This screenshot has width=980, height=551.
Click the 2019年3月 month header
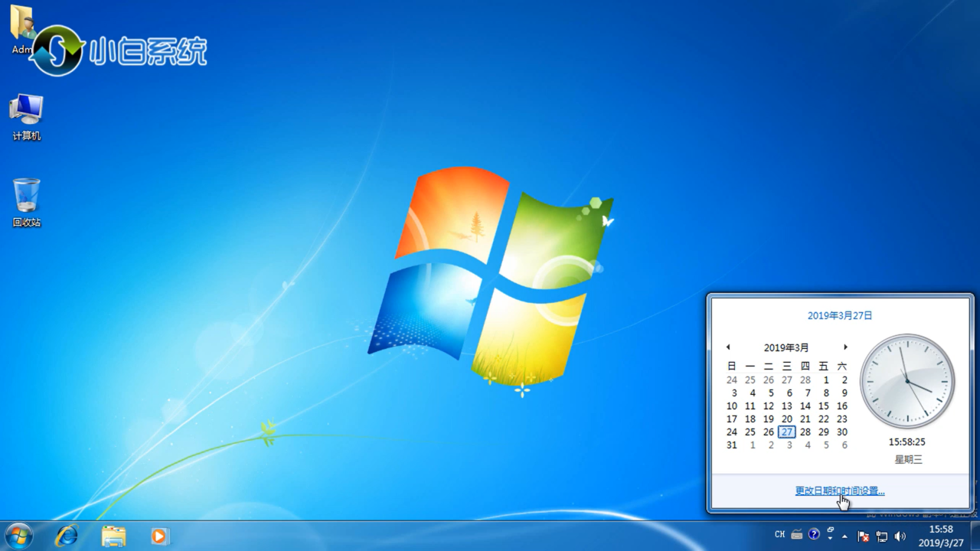(786, 347)
